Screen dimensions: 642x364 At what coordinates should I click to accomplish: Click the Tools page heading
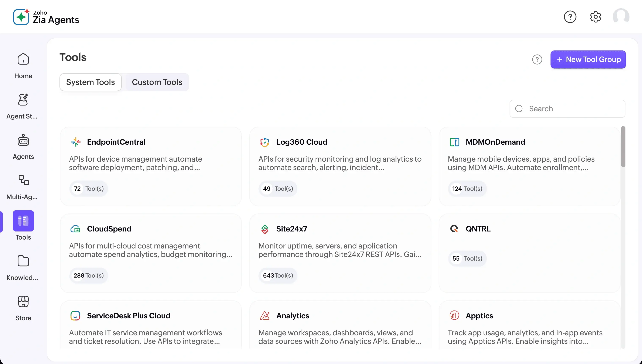pyautogui.click(x=73, y=57)
